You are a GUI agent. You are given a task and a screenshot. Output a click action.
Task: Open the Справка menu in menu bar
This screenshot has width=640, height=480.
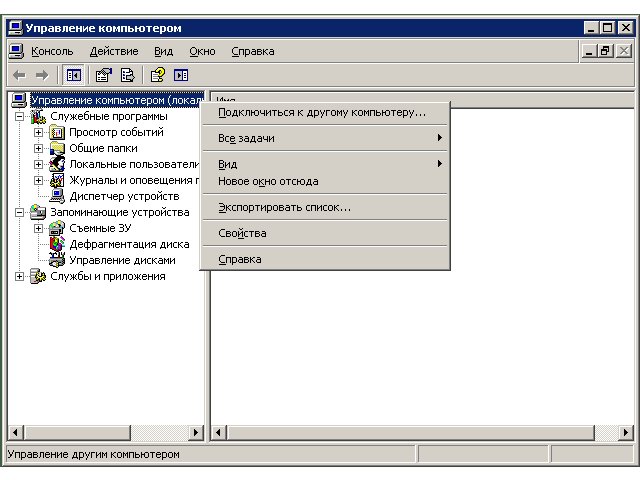click(x=253, y=51)
